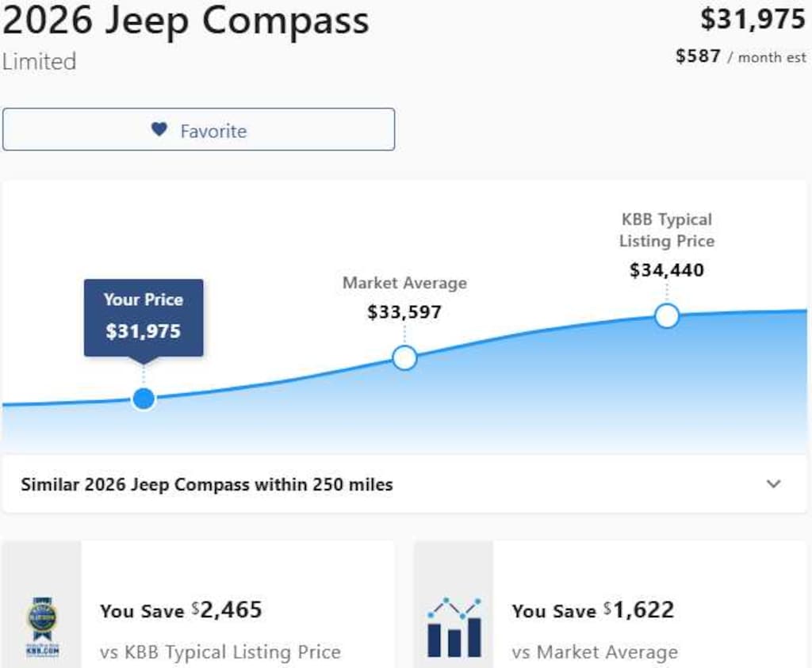Toggle Favorite for this Jeep Compass

click(x=198, y=129)
